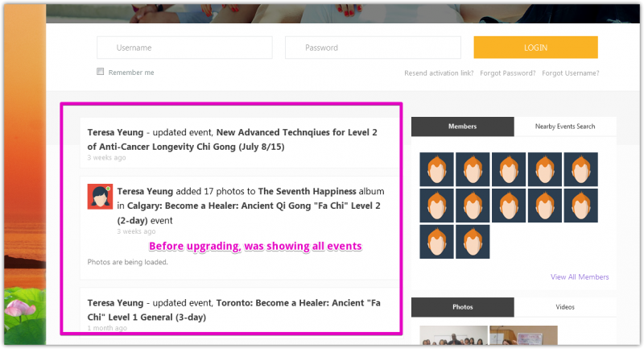Open the Resend activation link

point(439,73)
